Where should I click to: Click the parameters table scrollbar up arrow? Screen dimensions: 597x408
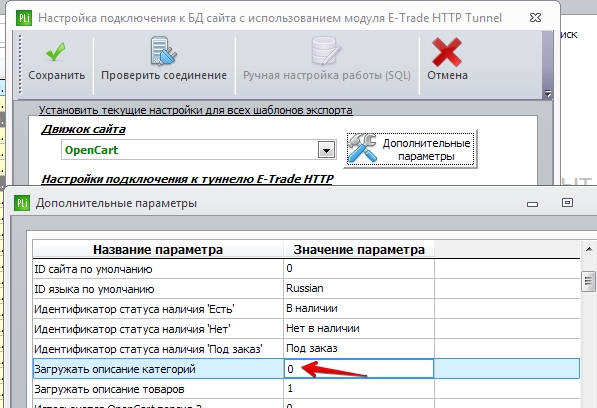589,250
